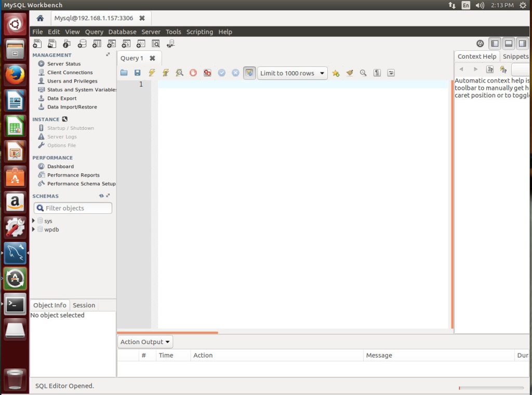Toggle the bottom output panel visibility
The height and width of the screenshot is (395, 532).
(x=509, y=44)
